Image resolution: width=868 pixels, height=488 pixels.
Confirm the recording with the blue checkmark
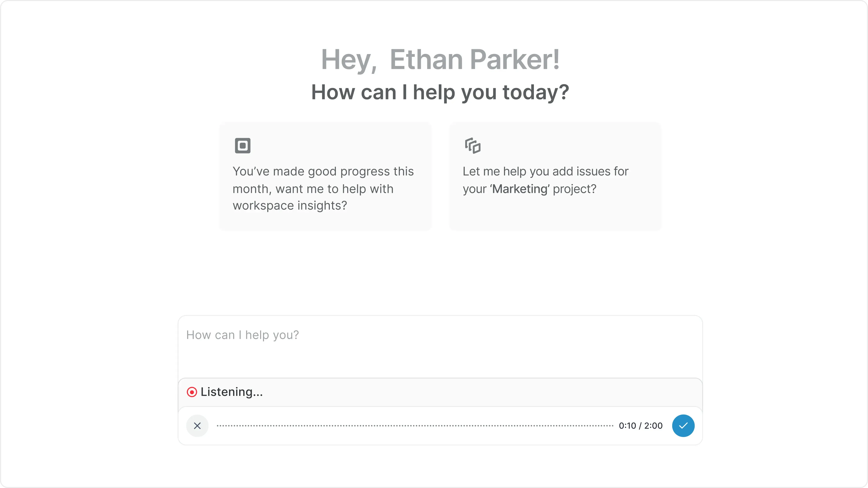point(683,426)
